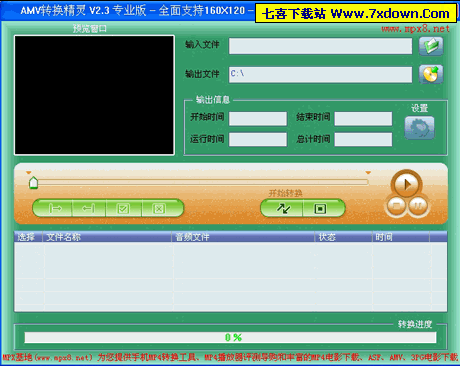Set end point marker button

[x=89, y=209]
